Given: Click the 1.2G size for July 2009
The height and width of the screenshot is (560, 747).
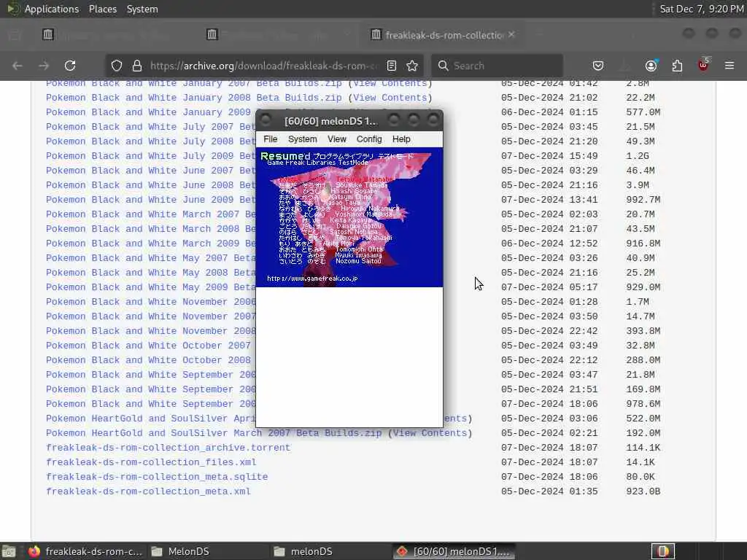Looking at the screenshot, I should (x=638, y=156).
